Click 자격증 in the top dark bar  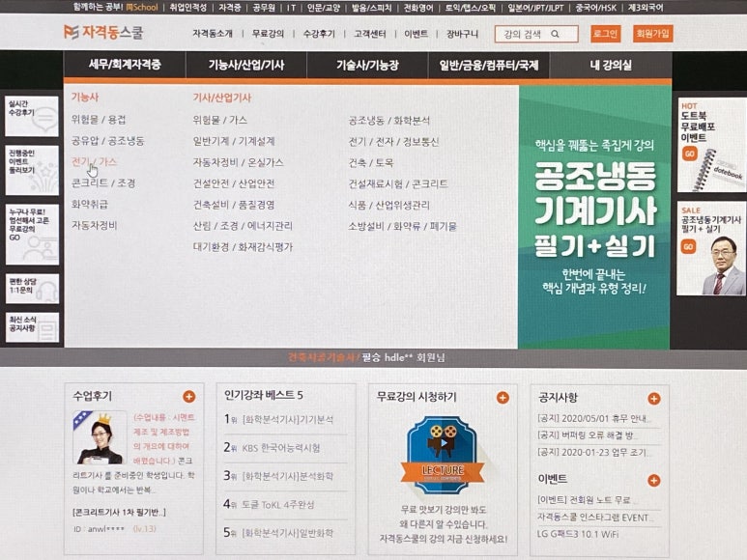pos(230,8)
